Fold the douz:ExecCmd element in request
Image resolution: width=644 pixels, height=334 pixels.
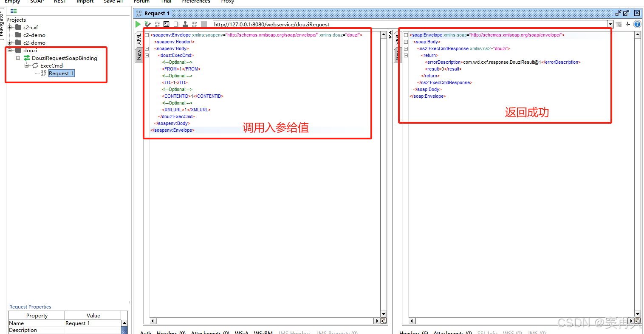pos(147,55)
